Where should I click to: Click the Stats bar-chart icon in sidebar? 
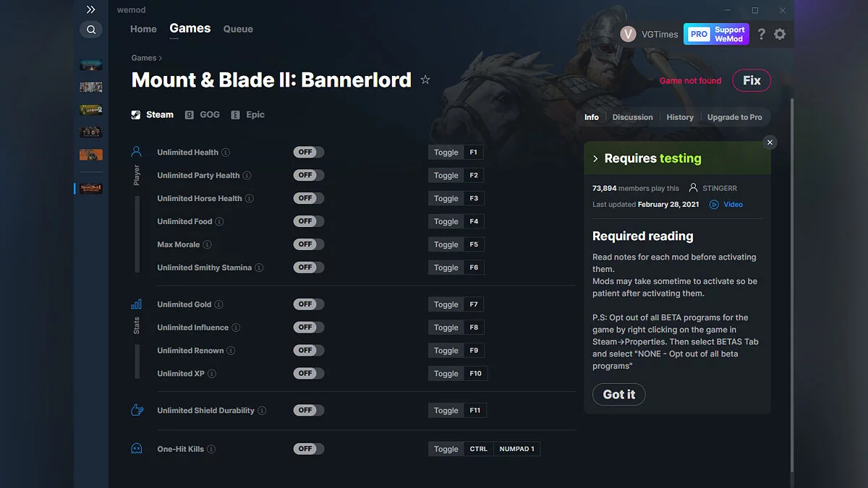[136, 304]
